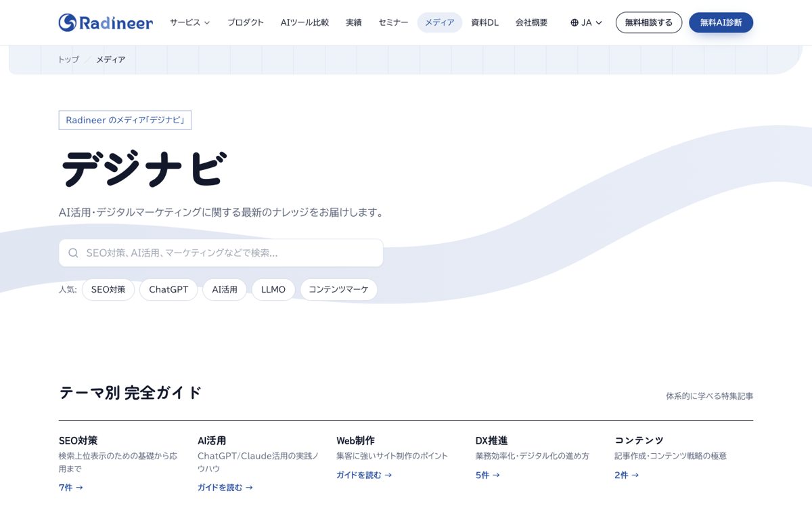Click the Radineer logo

pos(106,22)
